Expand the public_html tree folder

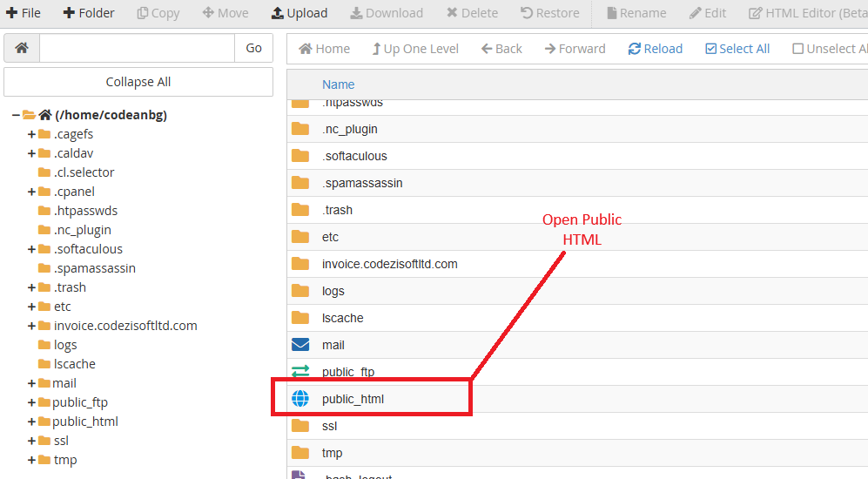click(x=31, y=422)
